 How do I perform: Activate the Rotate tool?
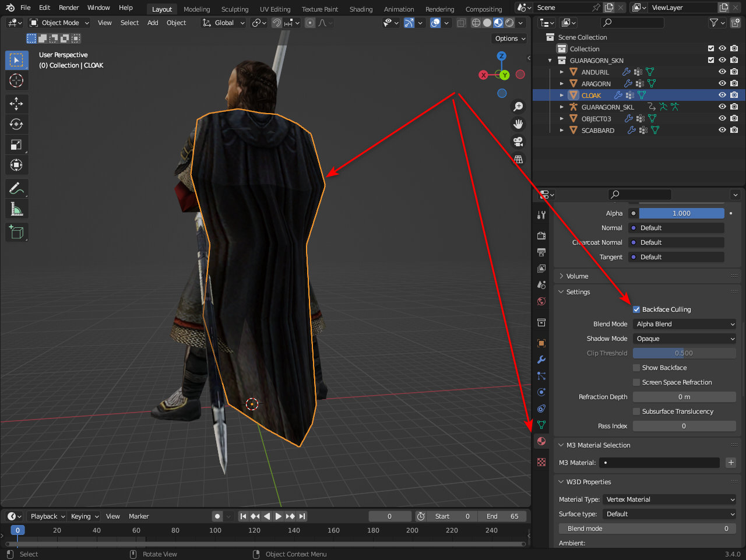pyautogui.click(x=16, y=124)
